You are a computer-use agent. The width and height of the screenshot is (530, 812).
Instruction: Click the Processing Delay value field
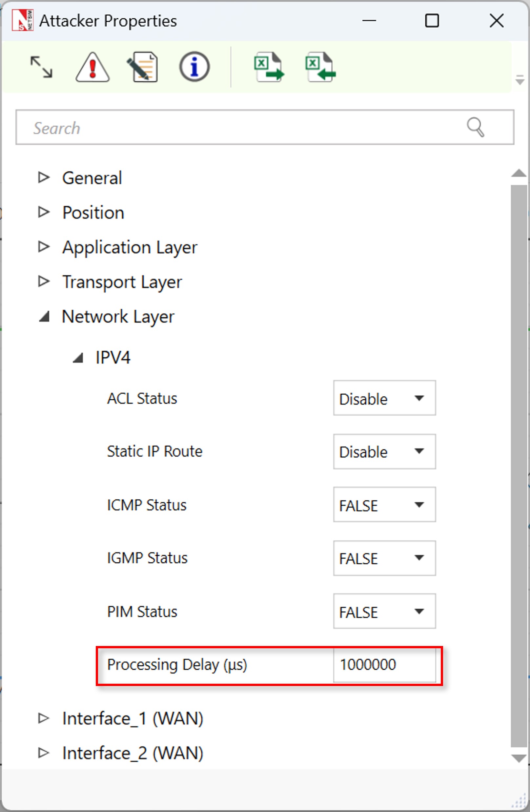(x=384, y=665)
